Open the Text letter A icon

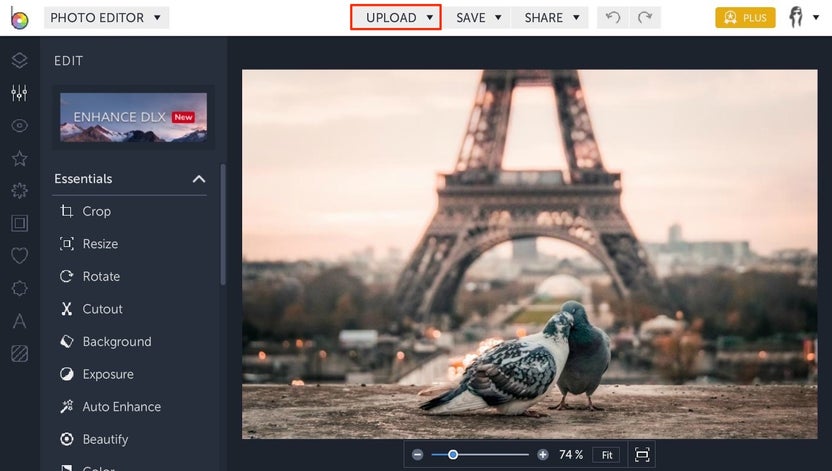[20, 321]
